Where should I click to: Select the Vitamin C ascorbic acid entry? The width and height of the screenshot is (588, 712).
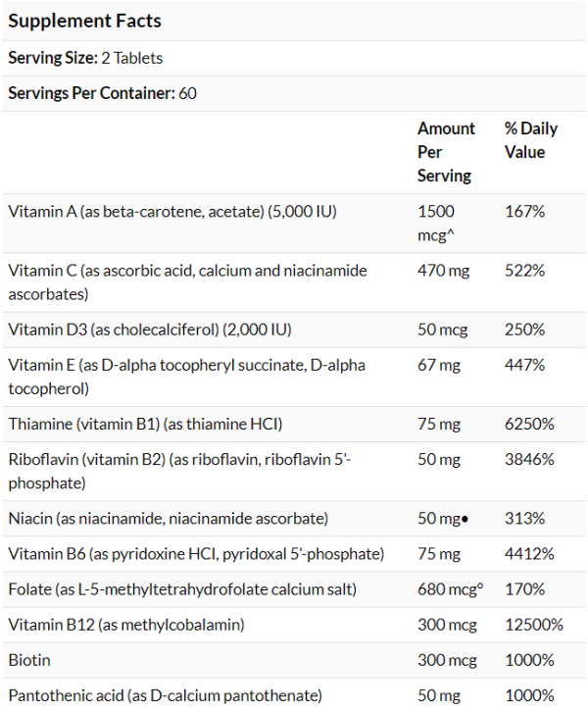[187, 282]
